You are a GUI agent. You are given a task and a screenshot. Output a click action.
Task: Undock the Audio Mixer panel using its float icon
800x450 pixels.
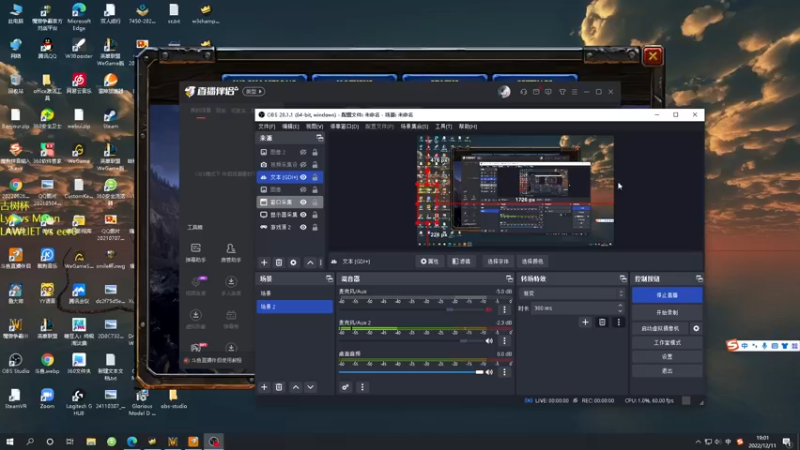(509, 279)
